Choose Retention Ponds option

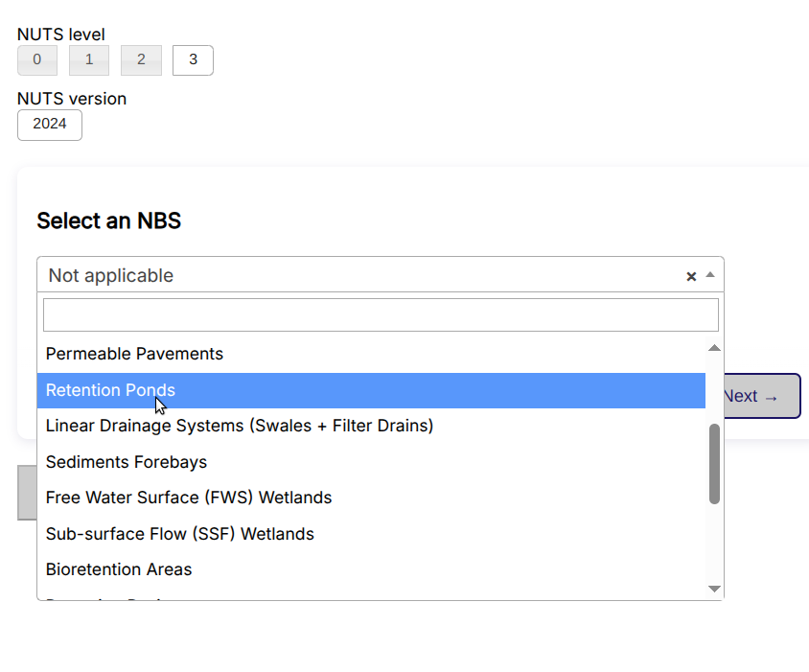[x=109, y=390]
